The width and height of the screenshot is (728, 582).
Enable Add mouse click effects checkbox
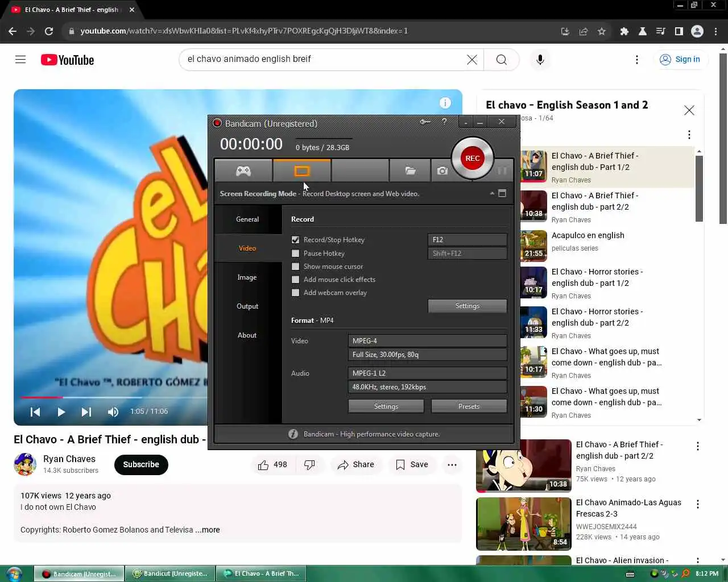click(x=295, y=280)
